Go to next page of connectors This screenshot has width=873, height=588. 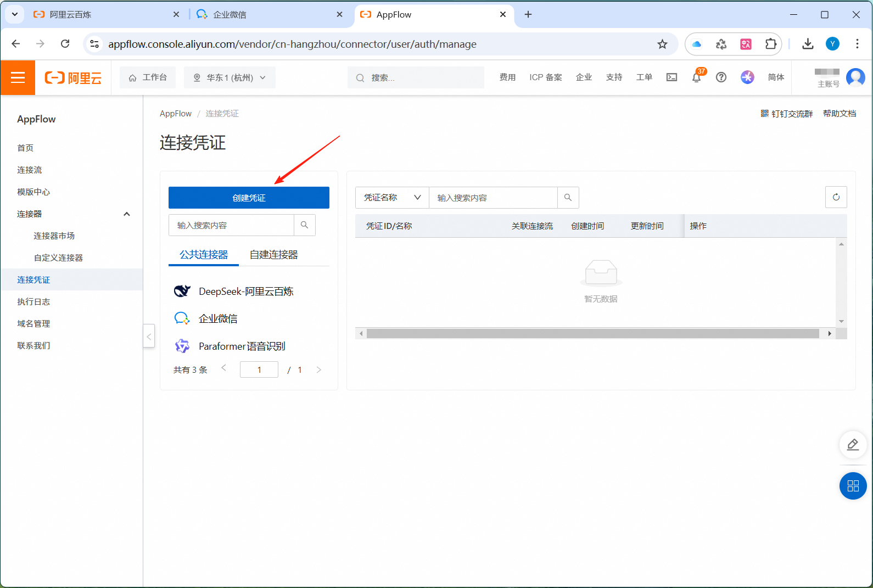(x=318, y=370)
